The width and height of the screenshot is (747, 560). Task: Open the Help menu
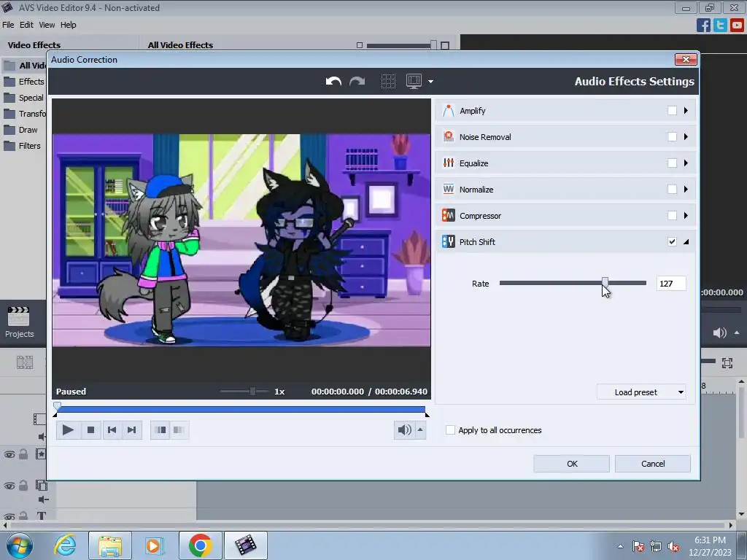tap(68, 25)
